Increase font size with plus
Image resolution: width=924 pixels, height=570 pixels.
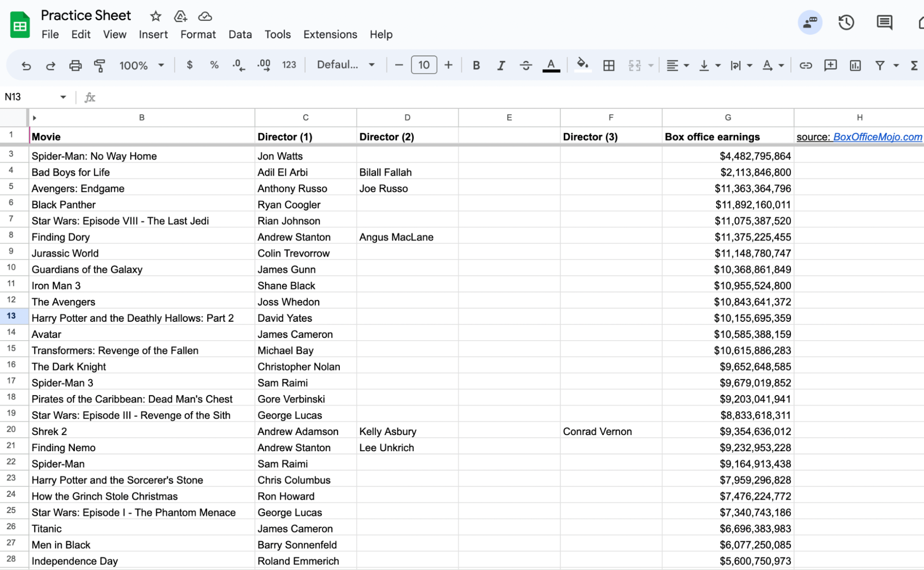pos(448,65)
